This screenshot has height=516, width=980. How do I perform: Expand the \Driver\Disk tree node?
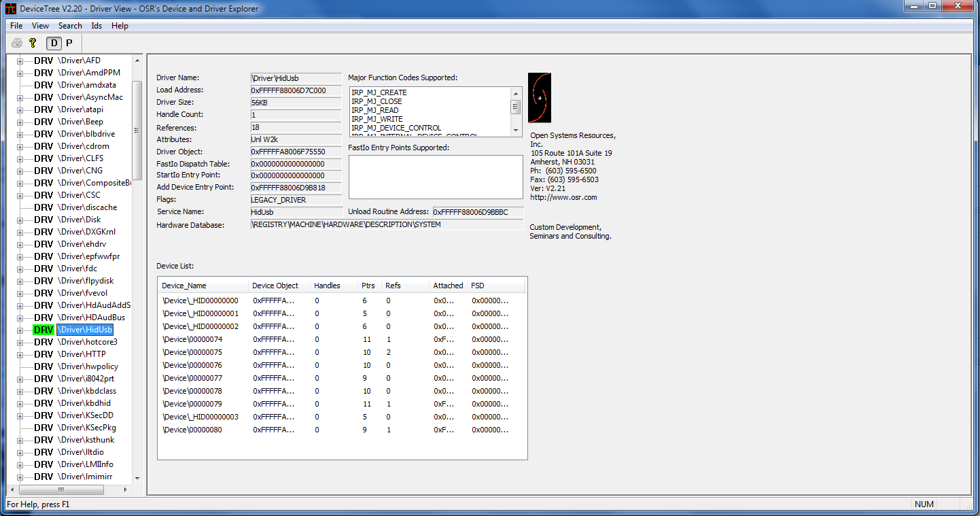click(x=20, y=220)
